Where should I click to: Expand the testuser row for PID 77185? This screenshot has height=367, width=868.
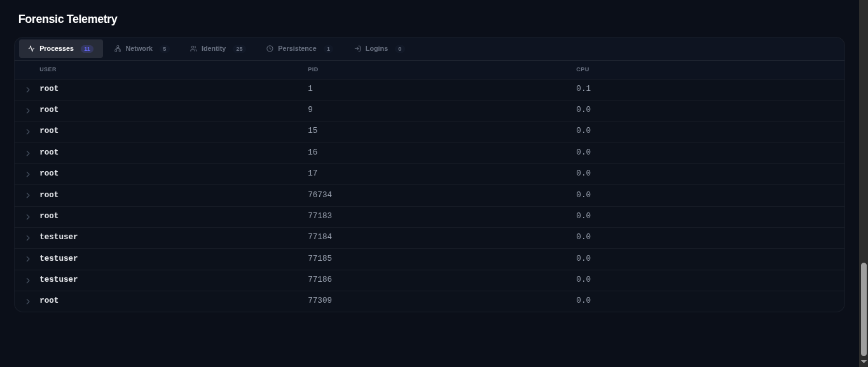pyautogui.click(x=28, y=259)
